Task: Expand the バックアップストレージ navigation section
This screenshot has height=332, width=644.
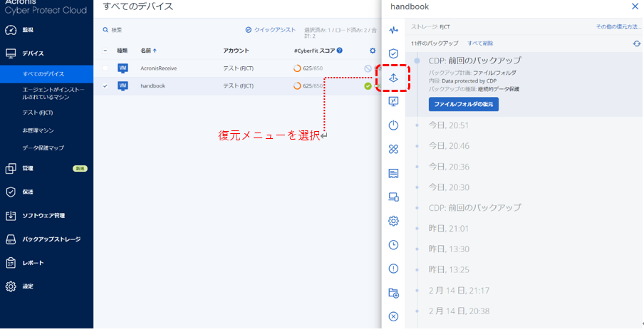Action: 51,239
